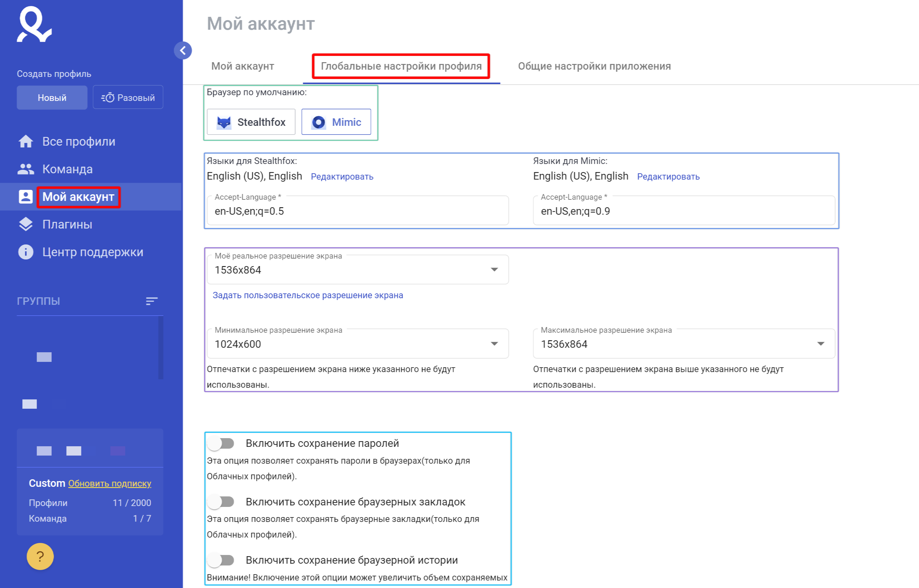The width and height of the screenshot is (919, 588).
Task: Switch to Общие настройки приложения tab
Action: (x=594, y=66)
